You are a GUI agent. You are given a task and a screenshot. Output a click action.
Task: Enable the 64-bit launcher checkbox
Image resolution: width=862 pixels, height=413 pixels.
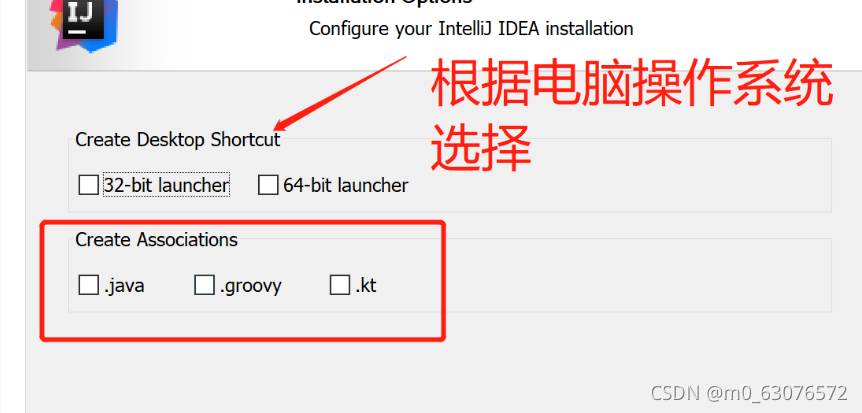(x=268, y=185)
